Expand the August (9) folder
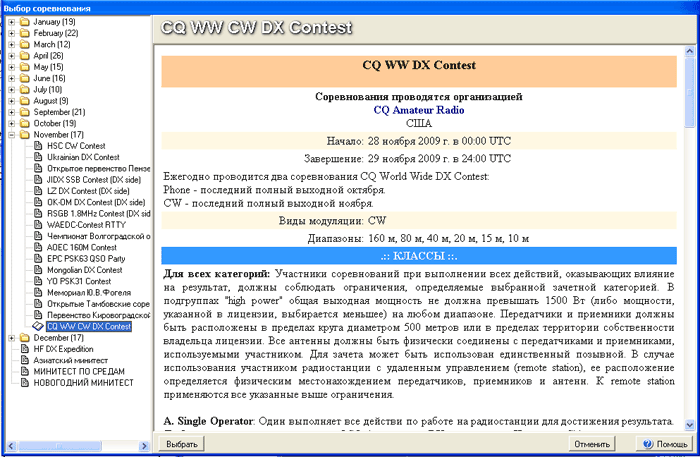This screenshot has width=700, height=457. click(12, 101)
